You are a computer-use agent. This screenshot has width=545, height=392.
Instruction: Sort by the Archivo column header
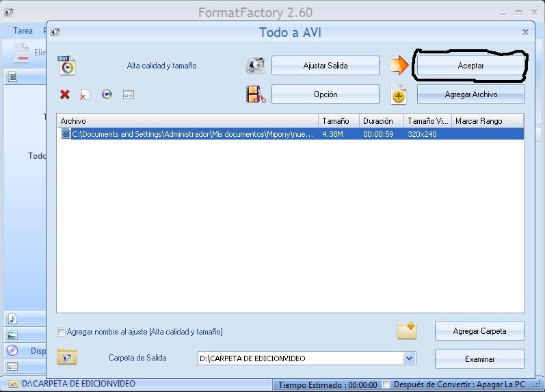(187, 121)
